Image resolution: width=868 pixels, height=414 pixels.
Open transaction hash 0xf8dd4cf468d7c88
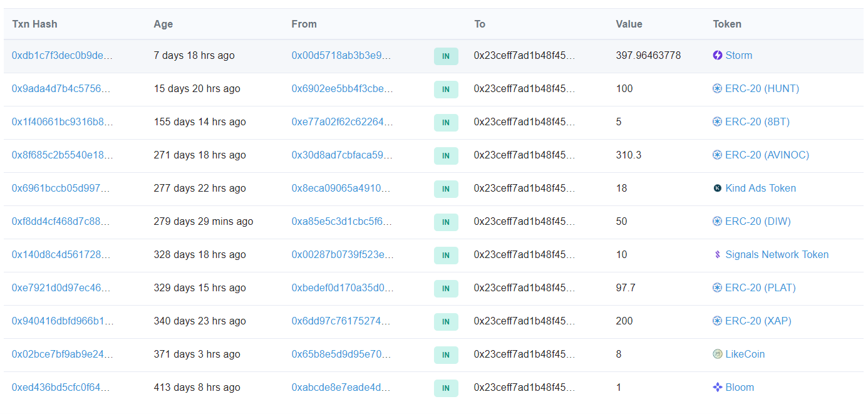point(61,221)
